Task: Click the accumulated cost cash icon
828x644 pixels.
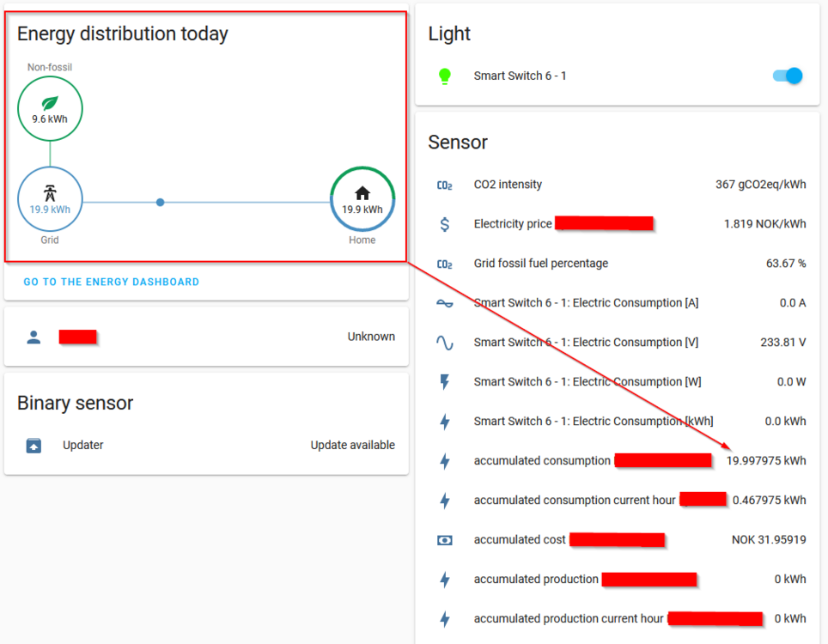Action: click(x=444, y=540)
